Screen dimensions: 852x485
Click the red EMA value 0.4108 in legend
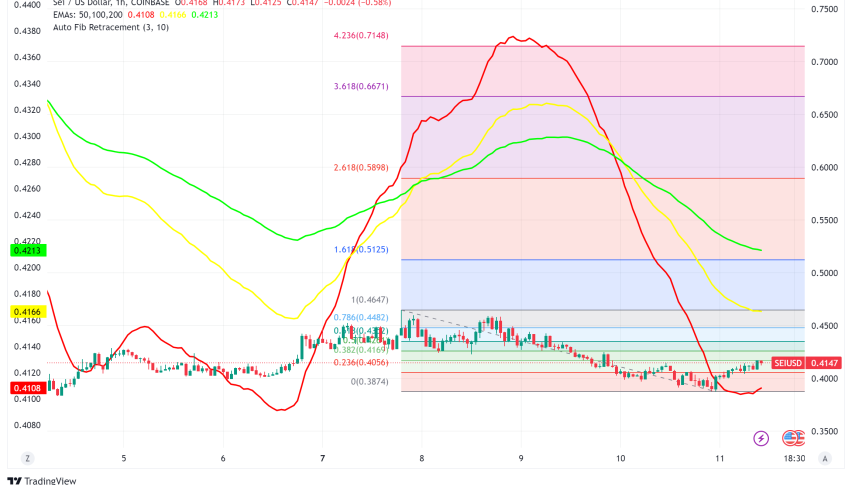tap(141, 15)
